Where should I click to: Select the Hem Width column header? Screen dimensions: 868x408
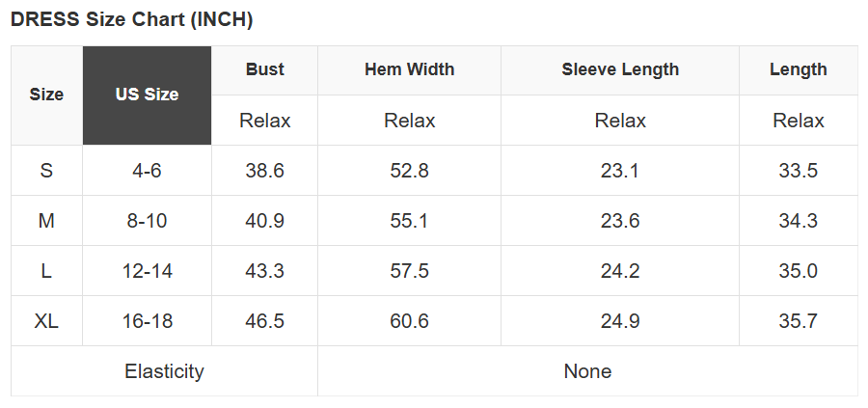pos(409,69)
